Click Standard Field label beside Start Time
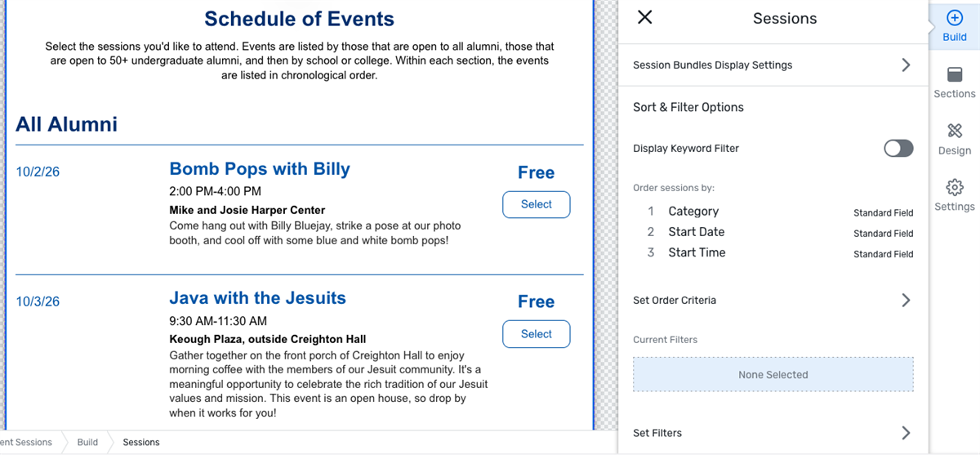Viewport: 980px width, 455px height. pyautogui.click(x=884, y=254)
